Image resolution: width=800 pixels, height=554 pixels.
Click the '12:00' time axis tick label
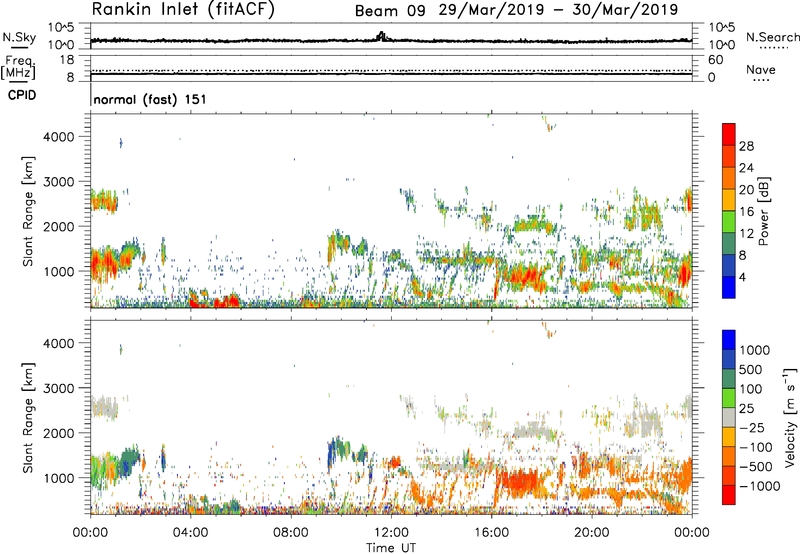[391, 533]
